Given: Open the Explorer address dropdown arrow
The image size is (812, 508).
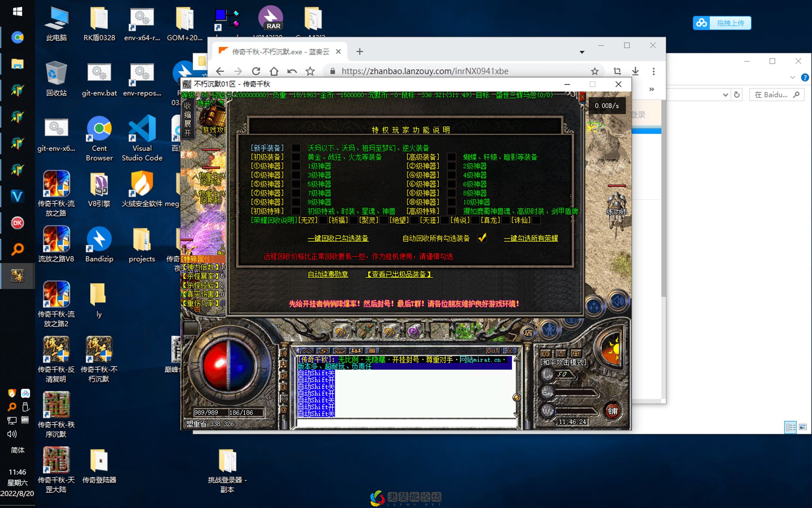Looking at the screenshot, I should 725,95.
